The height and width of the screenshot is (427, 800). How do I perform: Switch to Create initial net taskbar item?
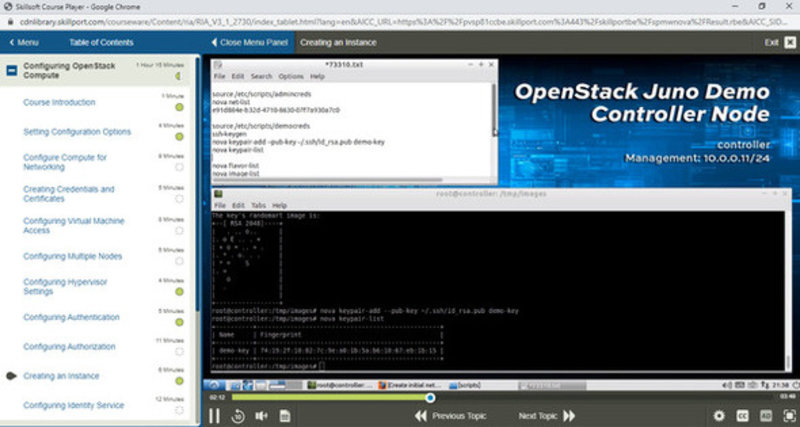coord(411,385)
